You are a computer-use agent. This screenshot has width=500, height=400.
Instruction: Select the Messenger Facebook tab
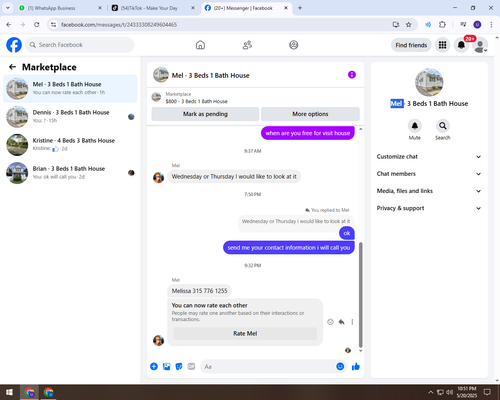pyautogui.click(x=246, y=8)
